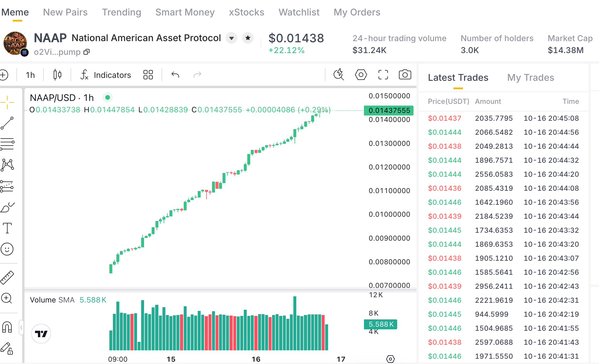Image resolution: width=599 pixels, height=364 pixels.
Task: Open candlestick chart style selector
Action: (x=57, y=75)
